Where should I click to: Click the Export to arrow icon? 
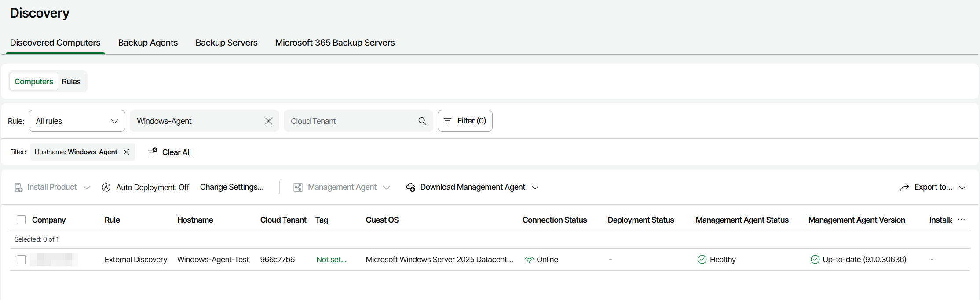pyautogui.click(x=904, y=188)
